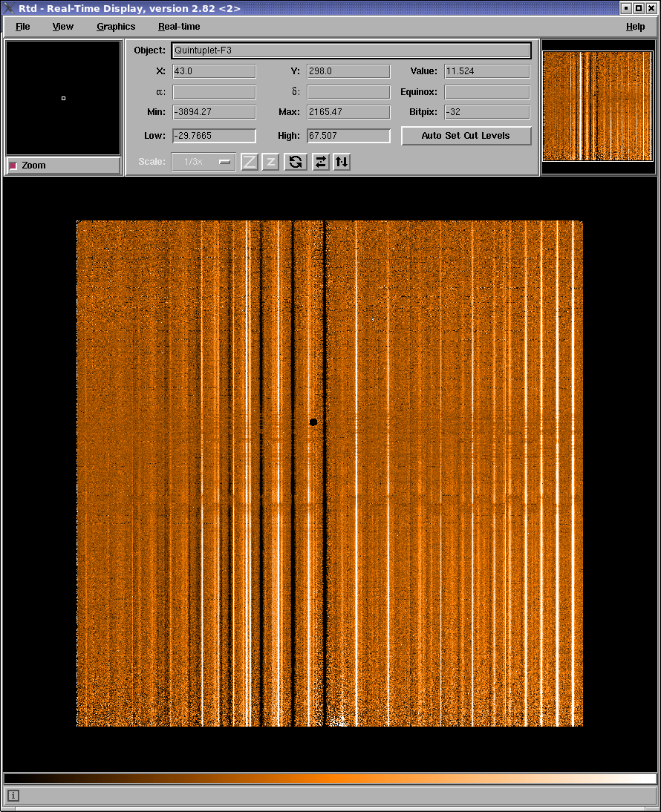Maximize the Rtd window
Viewport: 661px width, 812px height.
[639, 8]
